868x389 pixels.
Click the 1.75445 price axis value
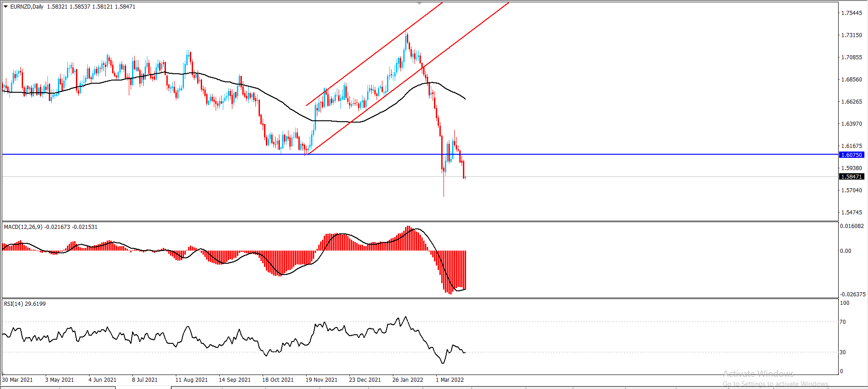pyautogui.click(x=851, y=13)
